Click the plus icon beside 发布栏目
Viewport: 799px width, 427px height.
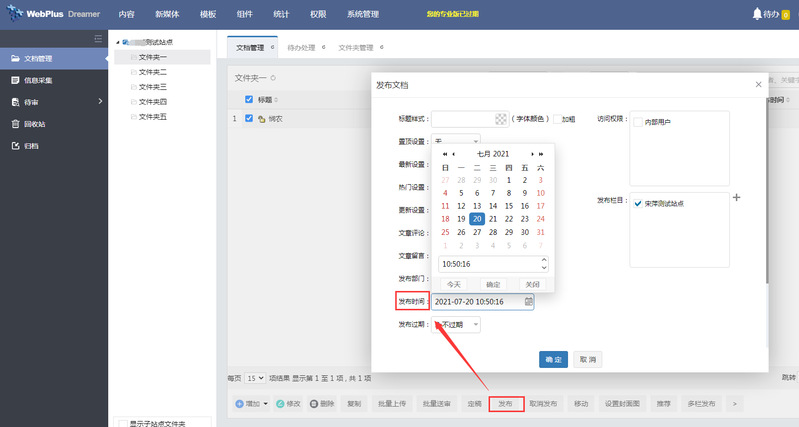pyautogui.click(x=736, y=198)
